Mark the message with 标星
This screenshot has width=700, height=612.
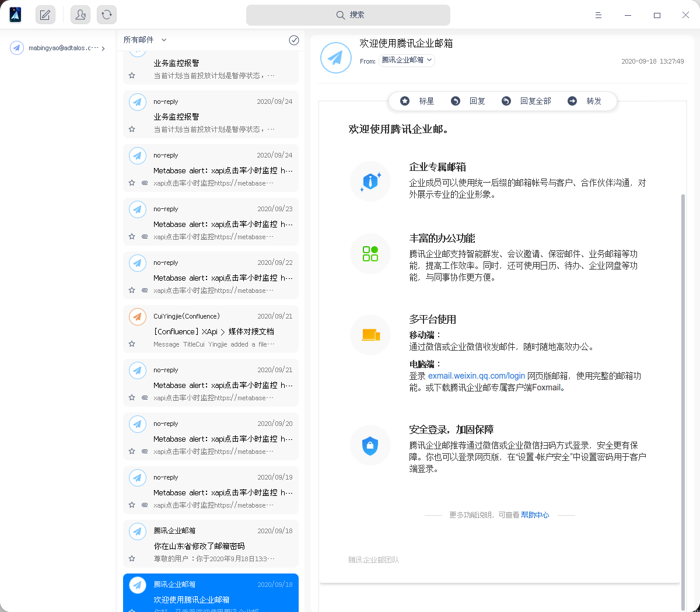(x=417, y=101)
